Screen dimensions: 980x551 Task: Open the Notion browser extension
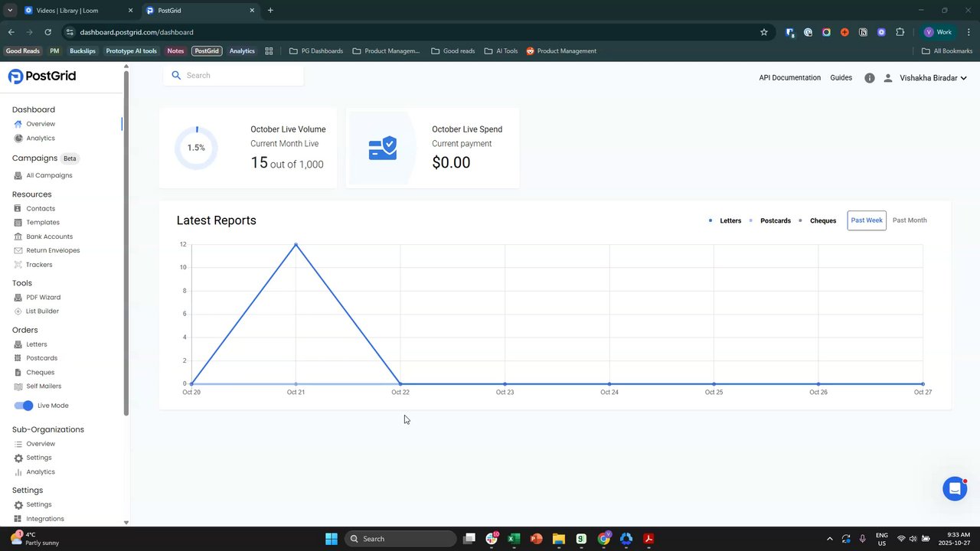[863, 32]
